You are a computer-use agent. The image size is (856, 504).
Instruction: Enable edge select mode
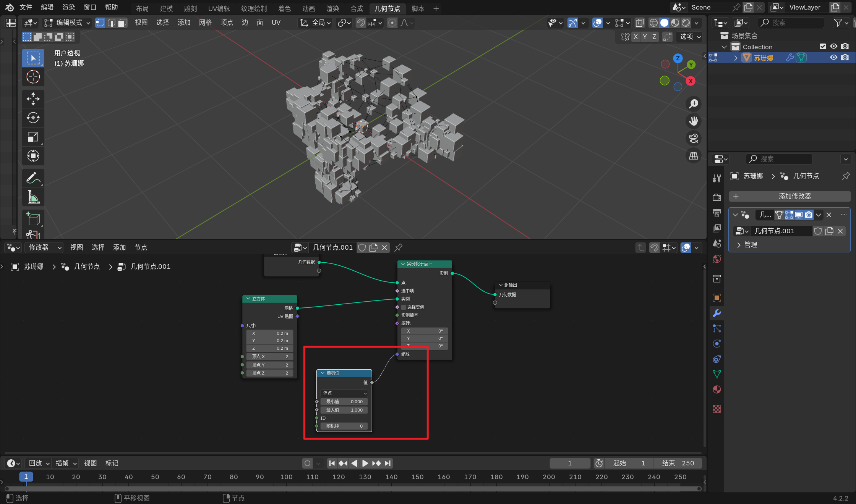click(x=111, y=23)
